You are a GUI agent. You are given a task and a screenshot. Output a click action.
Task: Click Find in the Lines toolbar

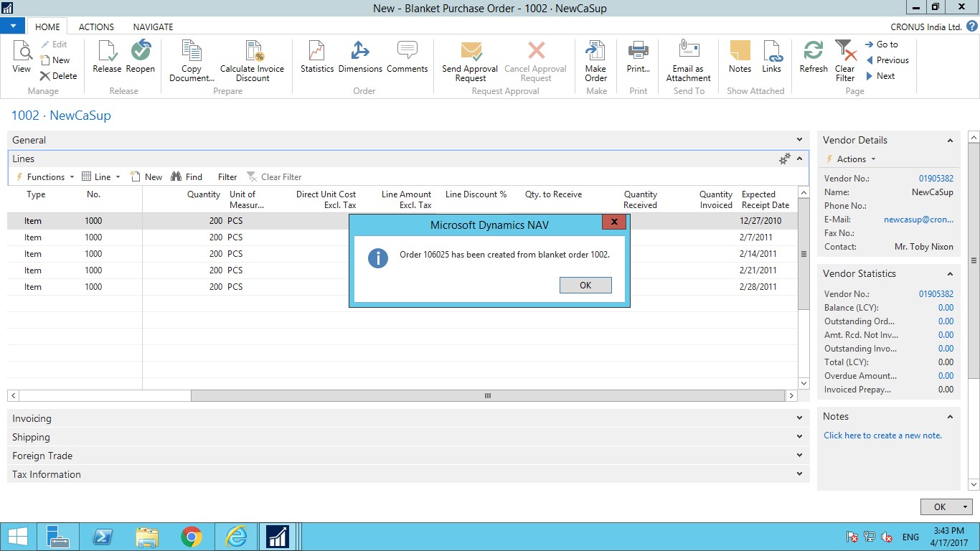click(187, 177)
